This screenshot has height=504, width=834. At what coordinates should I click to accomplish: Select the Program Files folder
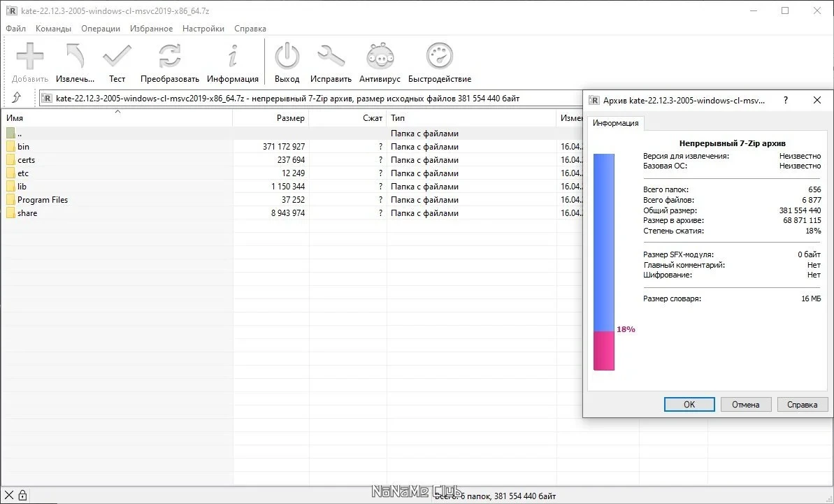tap(43, 200)
